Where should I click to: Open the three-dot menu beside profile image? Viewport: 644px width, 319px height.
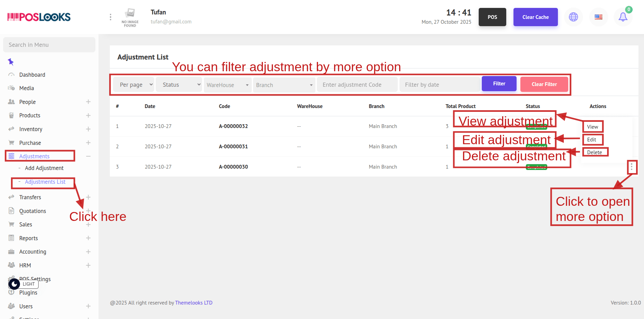110,17
